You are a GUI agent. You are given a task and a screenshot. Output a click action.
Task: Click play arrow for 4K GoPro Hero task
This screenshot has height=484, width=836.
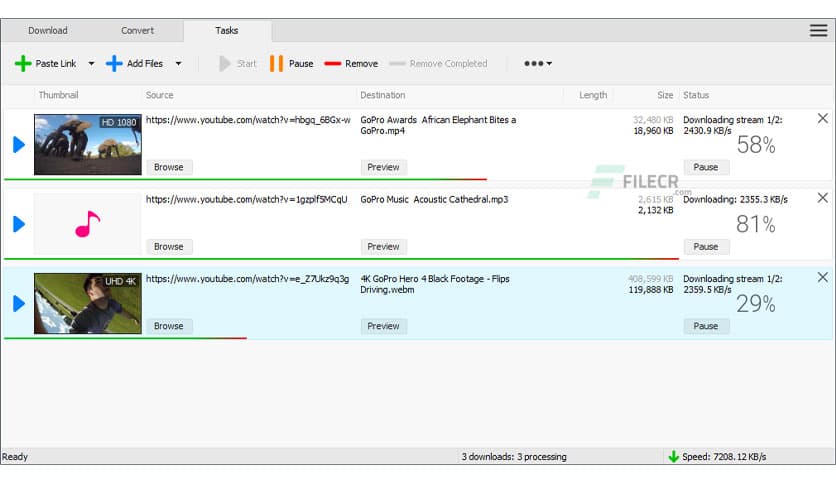[x=19, y=303]
